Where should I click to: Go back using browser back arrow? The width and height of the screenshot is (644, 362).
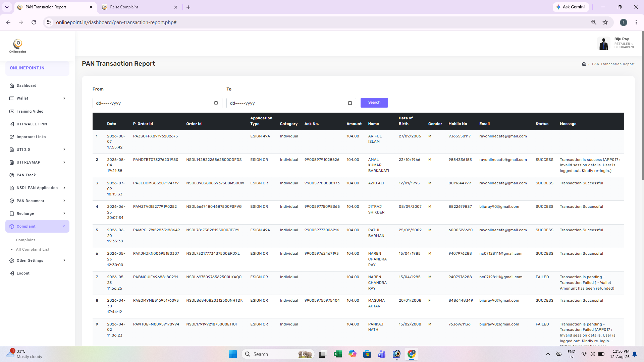click(8, 22)
